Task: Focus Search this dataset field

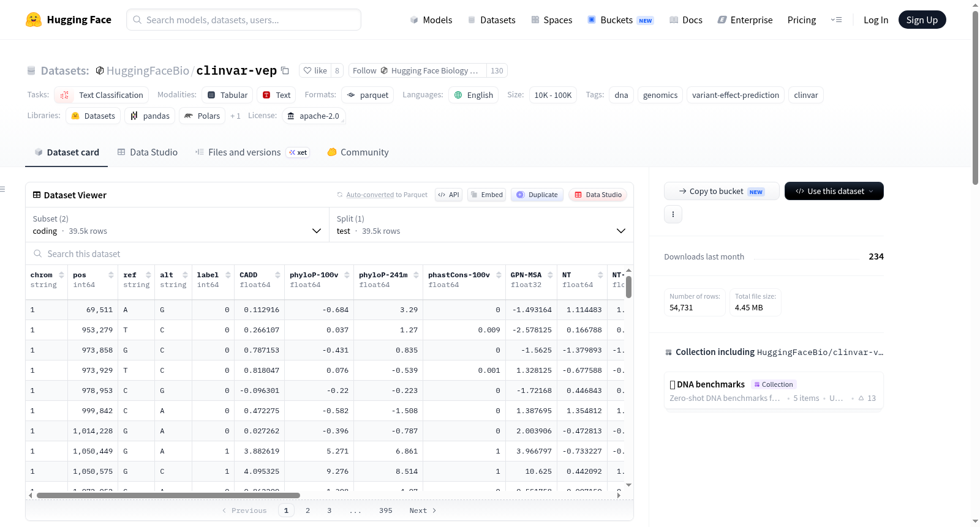Action: [330, 253]
